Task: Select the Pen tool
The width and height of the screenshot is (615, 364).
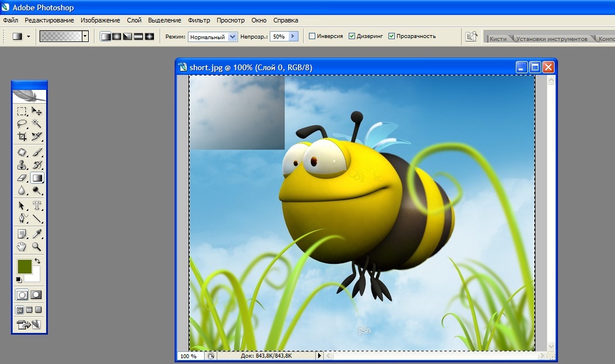Action: point(22,218)
